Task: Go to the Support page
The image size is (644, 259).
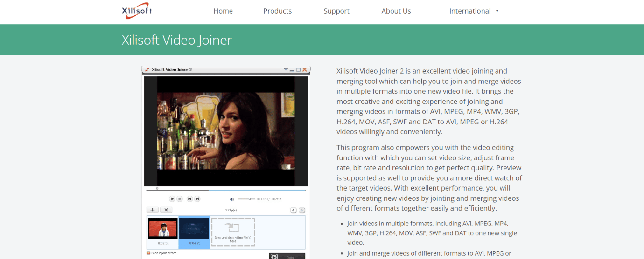Action: [336, 11]
